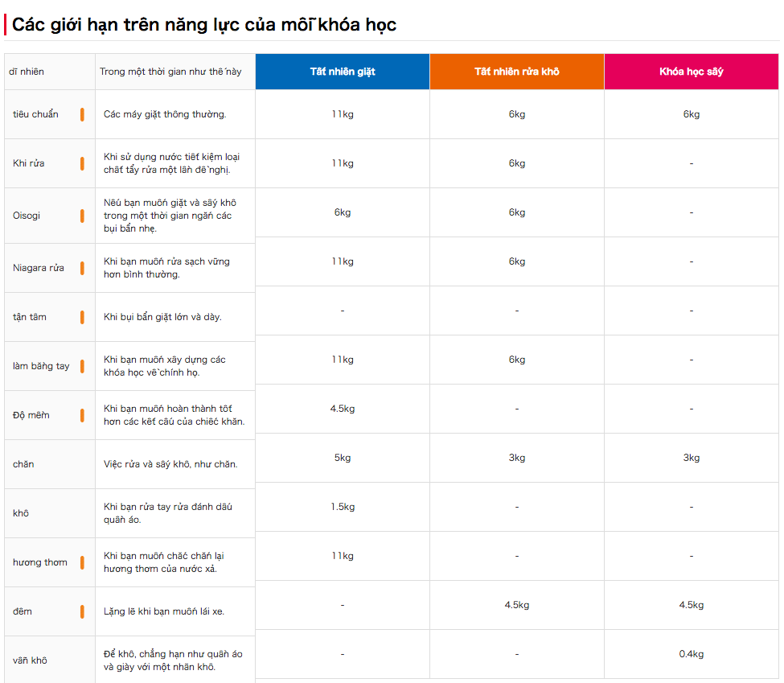Screen dimensions: 784x683
Task: Click orange marker beside Niagara rửa
Action: coord(82,268)
